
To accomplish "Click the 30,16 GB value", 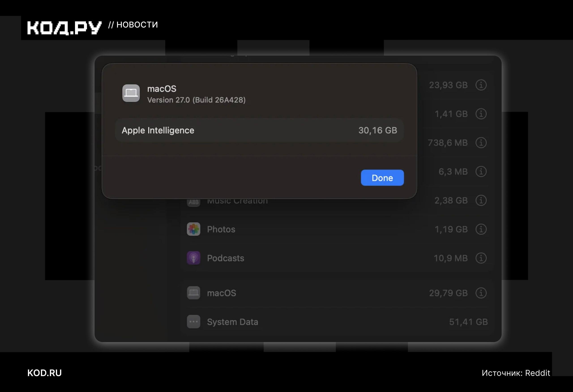I will pos(378,130).
